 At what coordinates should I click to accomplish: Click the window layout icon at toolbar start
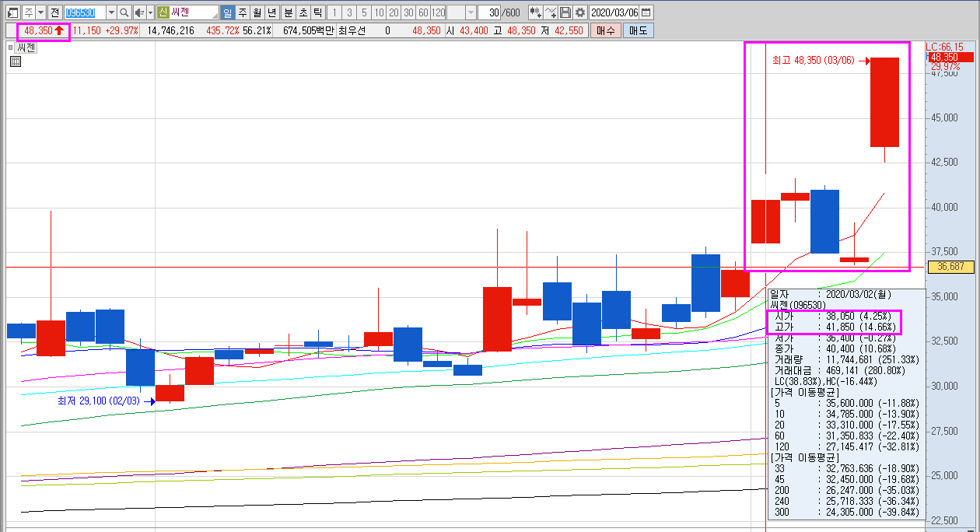coord(12,12)
